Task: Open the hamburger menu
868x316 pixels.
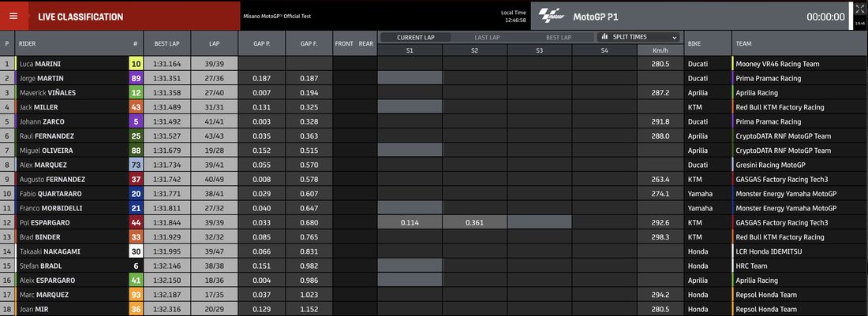Action: tap(13, 16)
